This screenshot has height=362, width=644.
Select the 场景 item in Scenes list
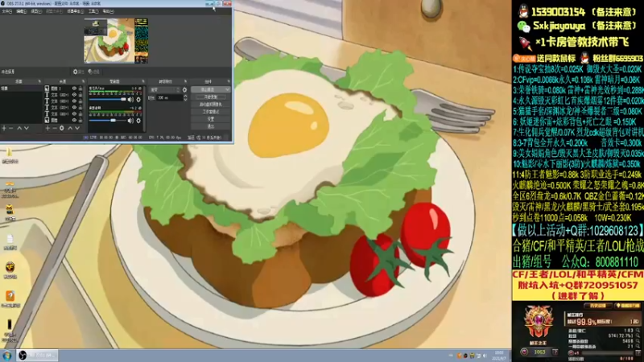coord(21,88)
